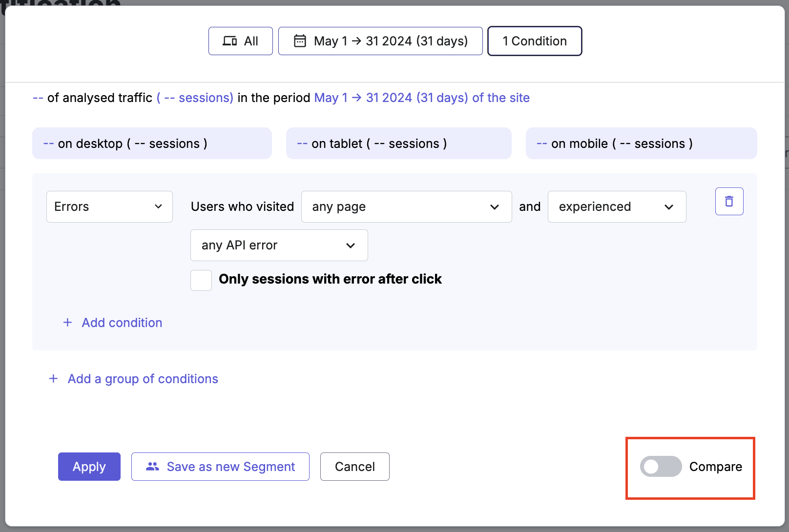Delete the Errors condition using the trash icon
This screenshot has width=789, height=532.
pyautogui.click(x=729, y=201)
